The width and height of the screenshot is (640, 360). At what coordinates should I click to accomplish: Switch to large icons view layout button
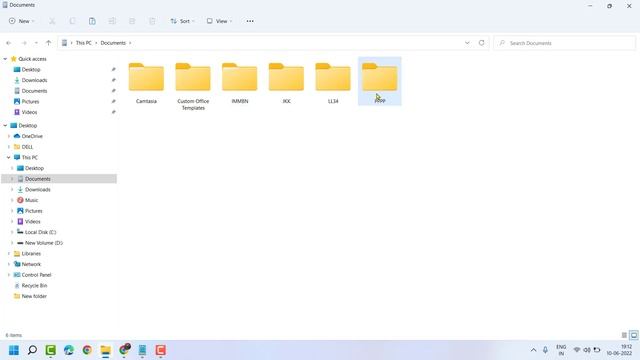click(634, 335)
